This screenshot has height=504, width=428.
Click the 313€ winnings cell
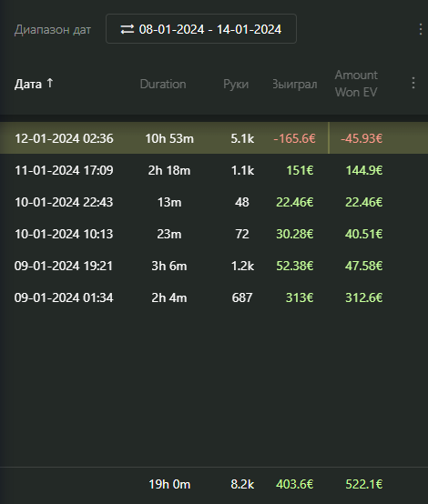coord(300,297)
